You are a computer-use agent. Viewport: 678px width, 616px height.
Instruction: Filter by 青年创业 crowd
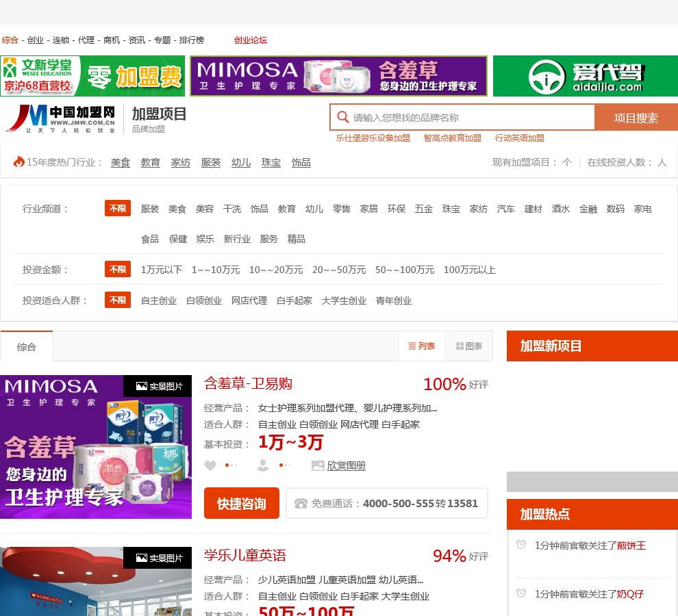coord(394,300)
